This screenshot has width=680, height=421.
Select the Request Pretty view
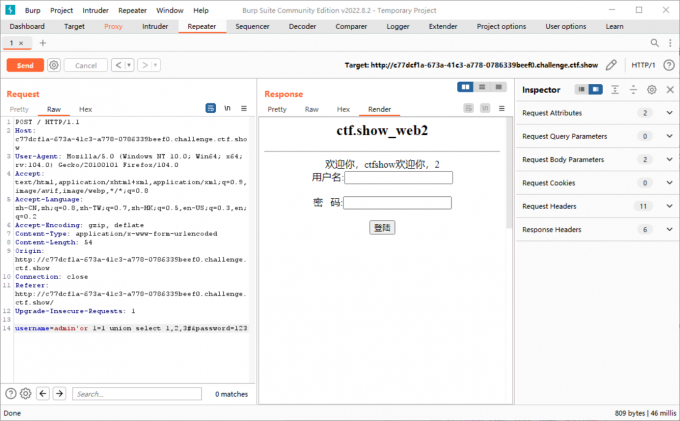(x=19, y=109)
